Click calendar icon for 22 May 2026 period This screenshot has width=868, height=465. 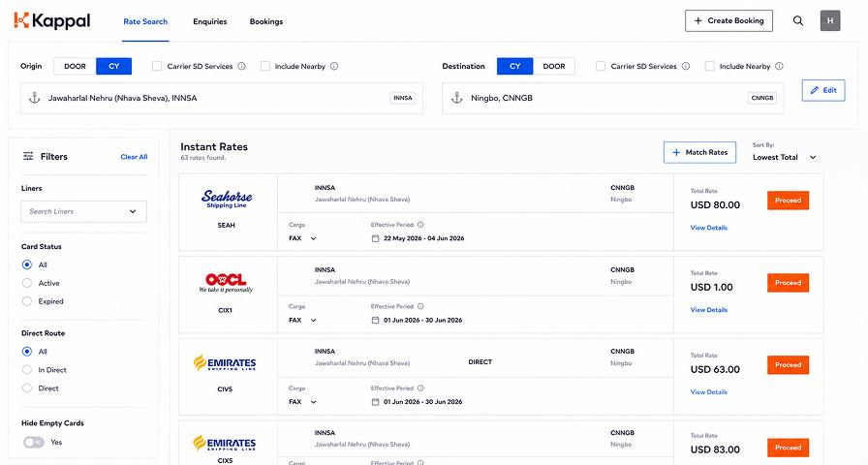pyautogui.click(x=375, y=238)
